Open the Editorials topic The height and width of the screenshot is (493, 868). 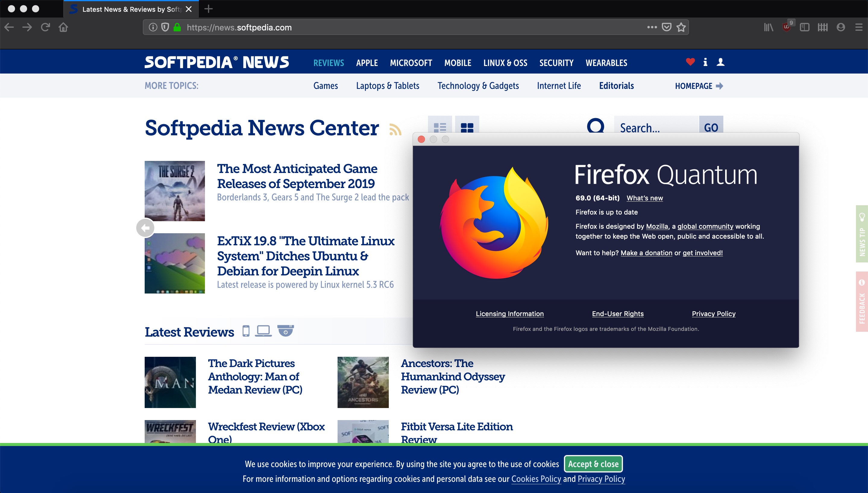point(616,86)
